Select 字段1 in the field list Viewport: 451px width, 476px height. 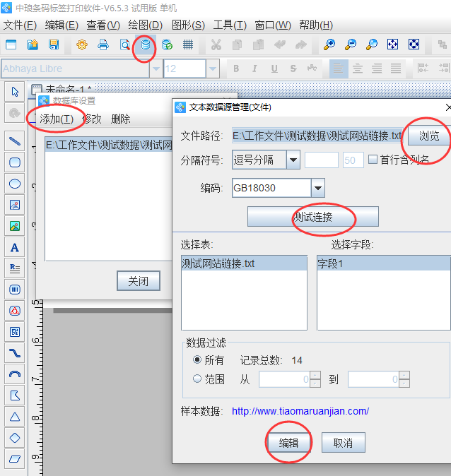coord(383,263)
